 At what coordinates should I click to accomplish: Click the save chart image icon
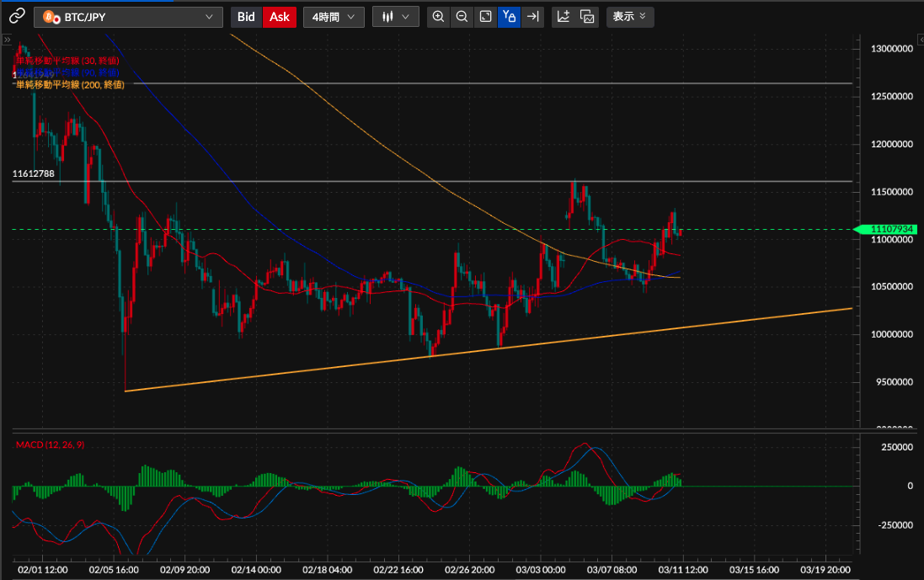click(x=587, y=17)
